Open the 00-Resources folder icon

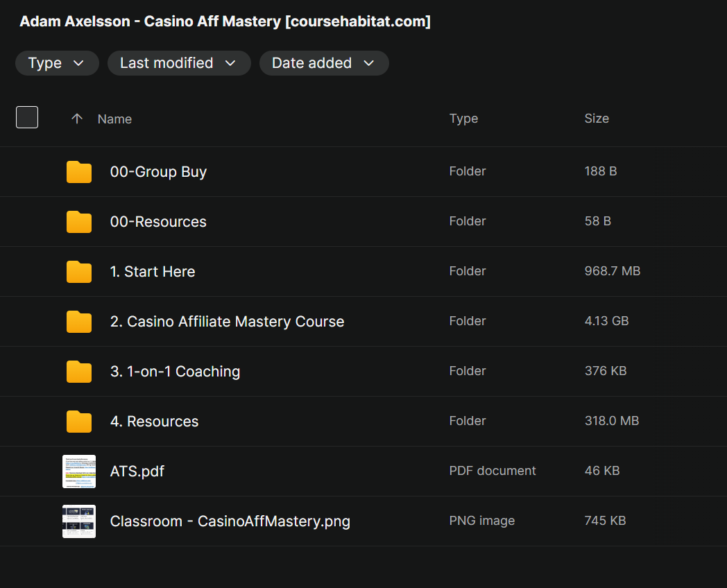(x=79, y=222)
